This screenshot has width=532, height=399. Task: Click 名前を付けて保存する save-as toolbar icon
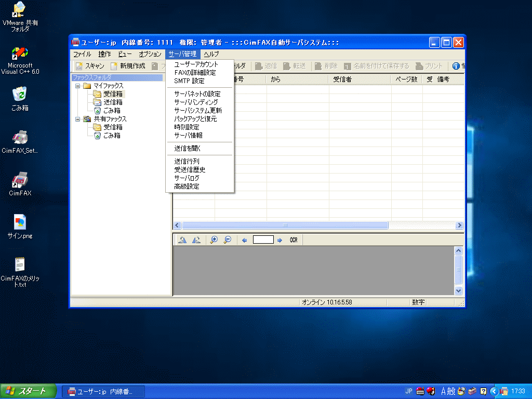point(348,66)
